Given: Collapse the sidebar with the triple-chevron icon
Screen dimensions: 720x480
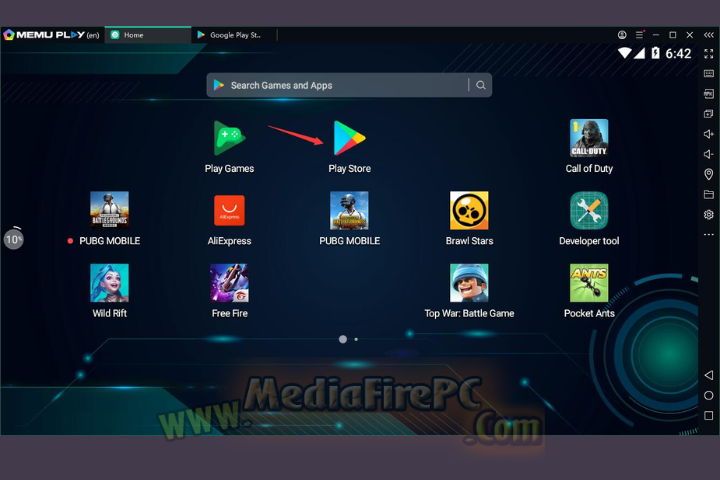Looking at the screenshot, I should tap(709, 35).
